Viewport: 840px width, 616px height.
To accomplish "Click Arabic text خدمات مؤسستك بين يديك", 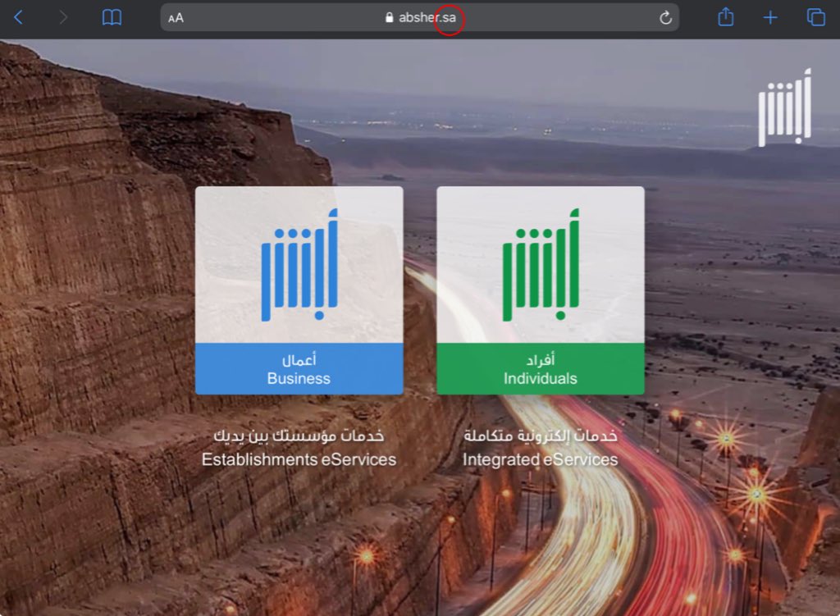I will [299, 436].
